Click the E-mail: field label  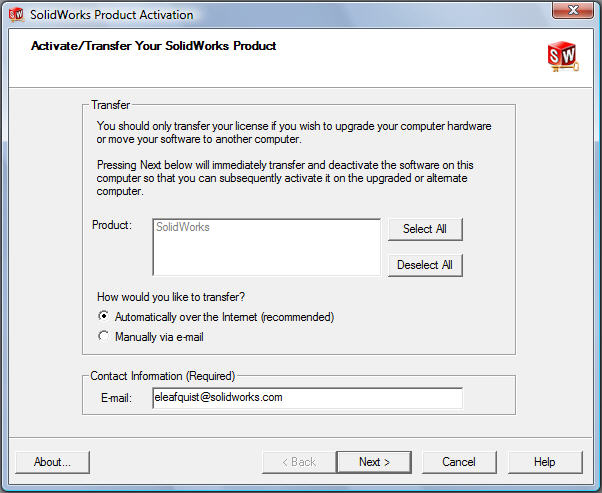pos(117,398)
